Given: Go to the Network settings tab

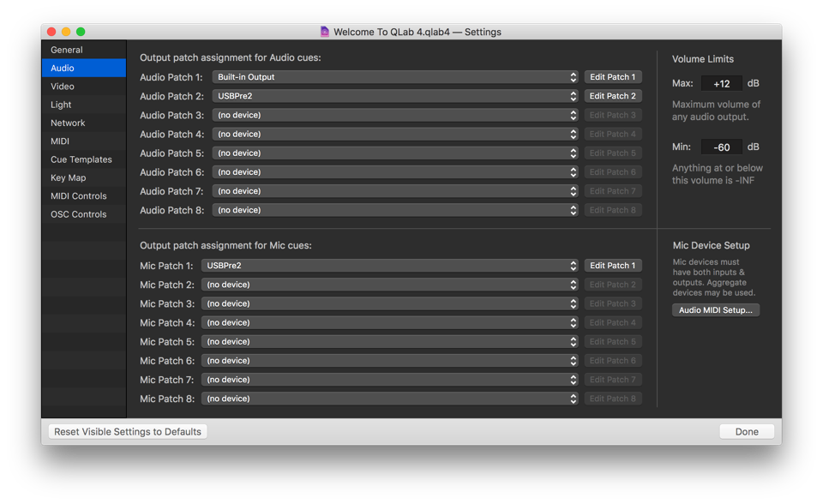Looking at the screenshot, I should coord(68,123).
